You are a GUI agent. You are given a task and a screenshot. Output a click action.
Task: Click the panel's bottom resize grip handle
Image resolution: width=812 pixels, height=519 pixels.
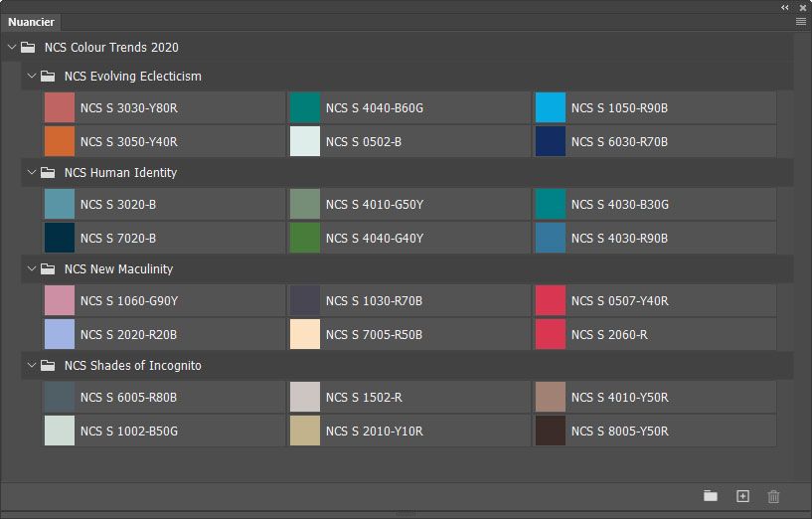point(406,514)
